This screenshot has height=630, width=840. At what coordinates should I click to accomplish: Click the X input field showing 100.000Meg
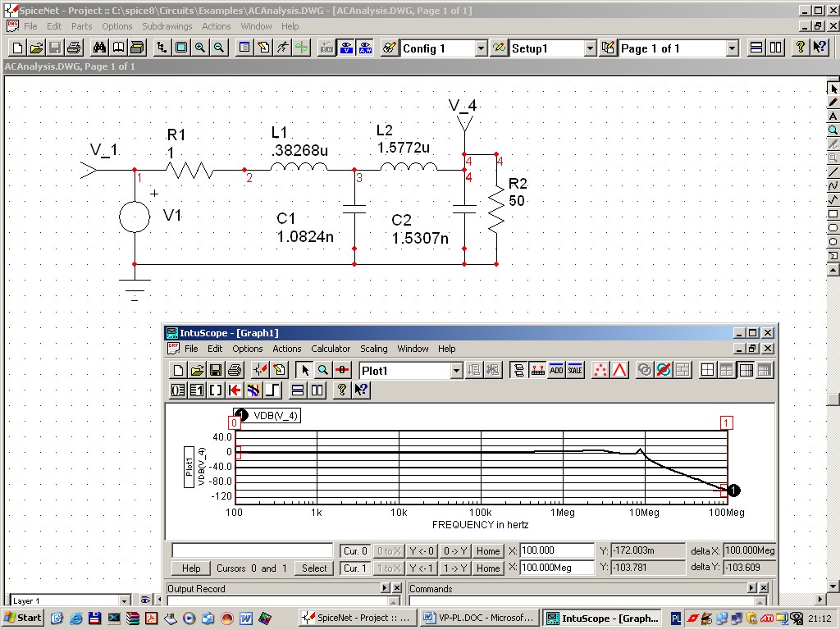(556, 568)
